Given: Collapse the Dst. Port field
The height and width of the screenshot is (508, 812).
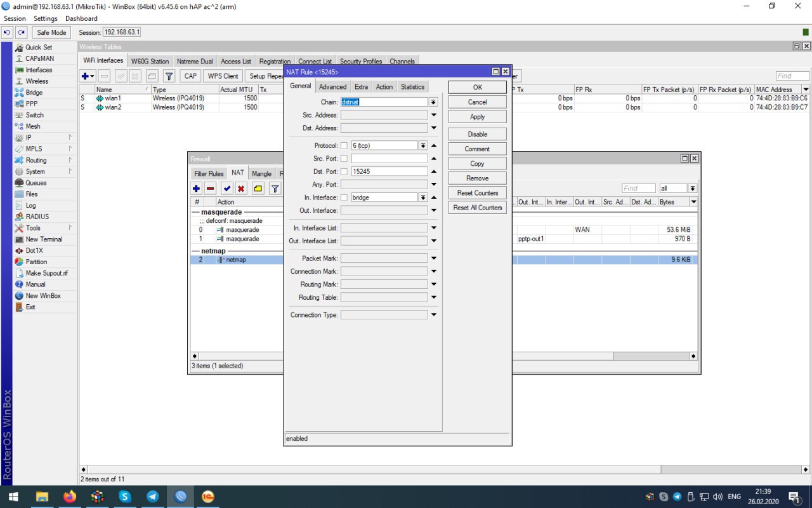Looking at the screenshot, I should pyautogui.click(x=434, y=171).
